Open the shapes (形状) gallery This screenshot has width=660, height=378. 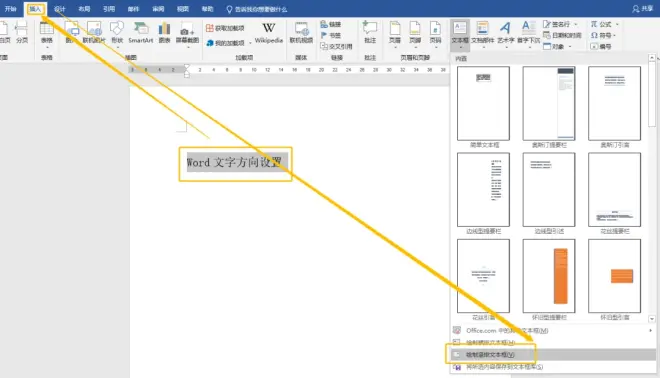(x=117, y=33)
